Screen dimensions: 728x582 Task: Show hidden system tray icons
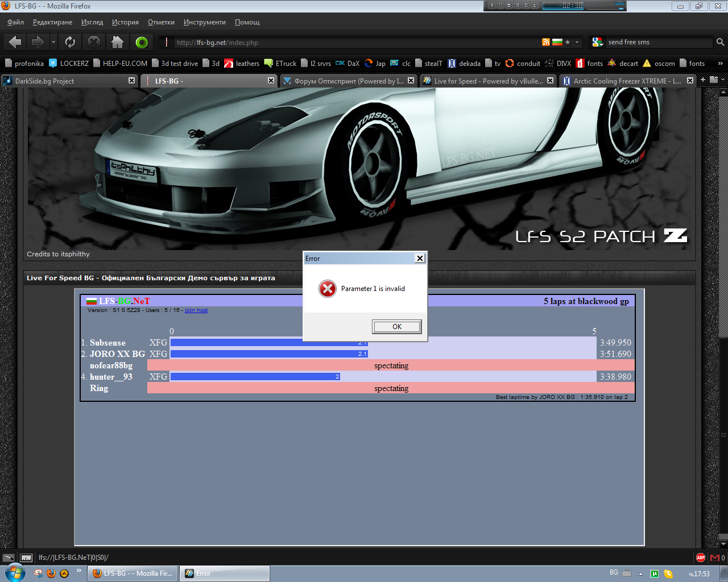[x=641, y=573]
